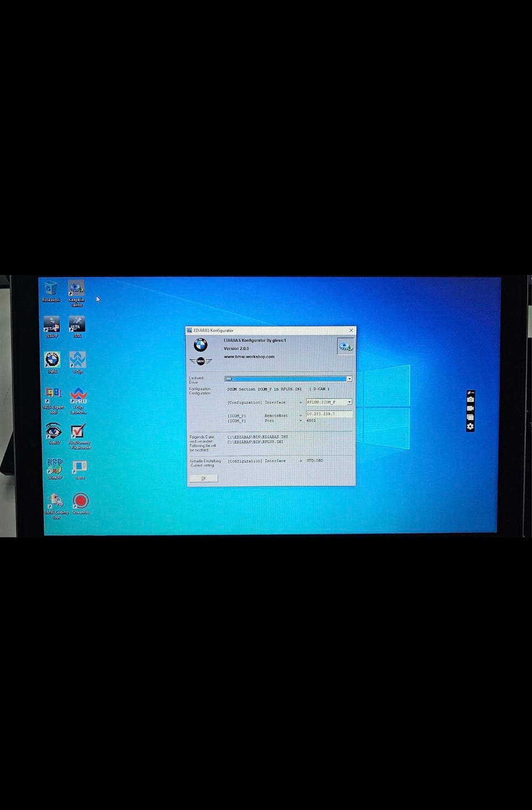
Task: Click the EDIABAS Konfigurator title bar icon
Action: 190,330
